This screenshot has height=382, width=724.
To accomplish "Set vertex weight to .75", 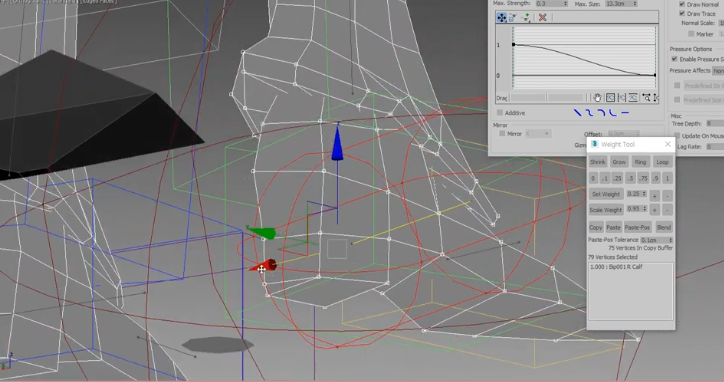I will click(643, 178).
